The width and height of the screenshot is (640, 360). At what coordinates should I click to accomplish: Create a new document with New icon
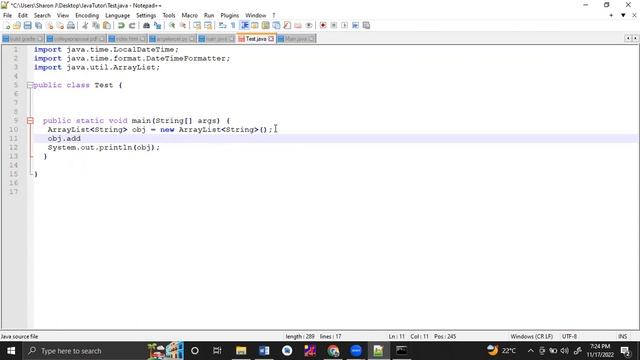[x=6, y=25]
